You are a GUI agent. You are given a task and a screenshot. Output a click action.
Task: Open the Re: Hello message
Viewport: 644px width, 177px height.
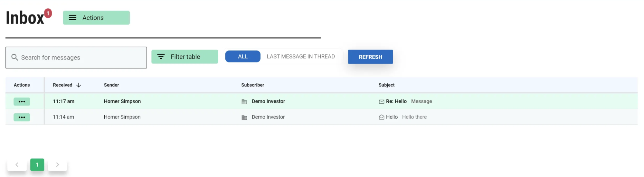396,101
